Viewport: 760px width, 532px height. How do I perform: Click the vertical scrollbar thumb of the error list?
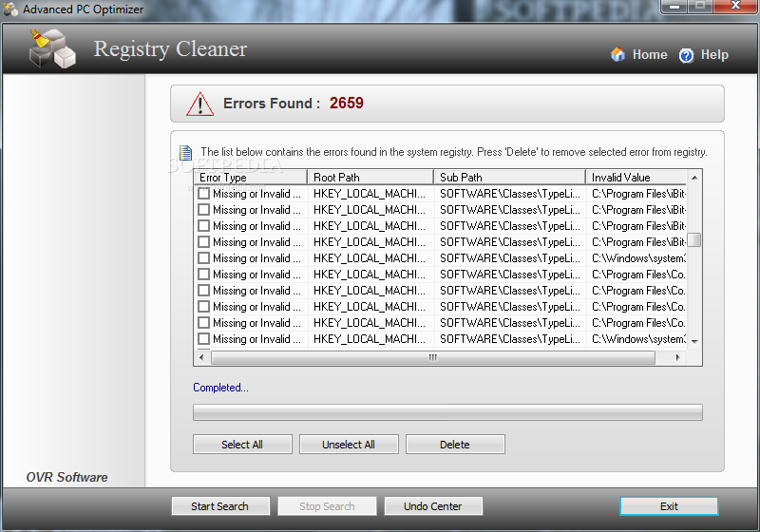pos(694,239)
